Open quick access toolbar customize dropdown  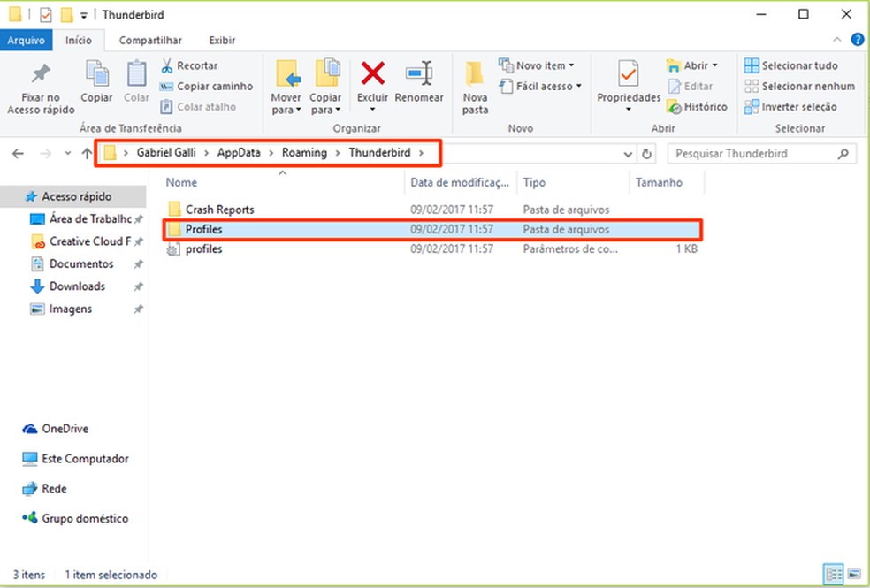coord(84,16)
